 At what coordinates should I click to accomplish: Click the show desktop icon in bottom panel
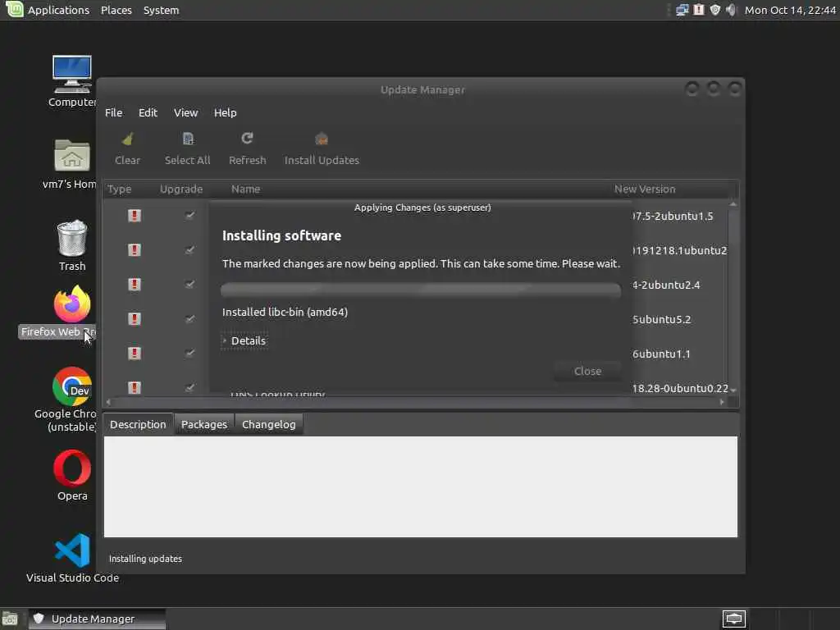pyautogui.click(x=10, y=619)
